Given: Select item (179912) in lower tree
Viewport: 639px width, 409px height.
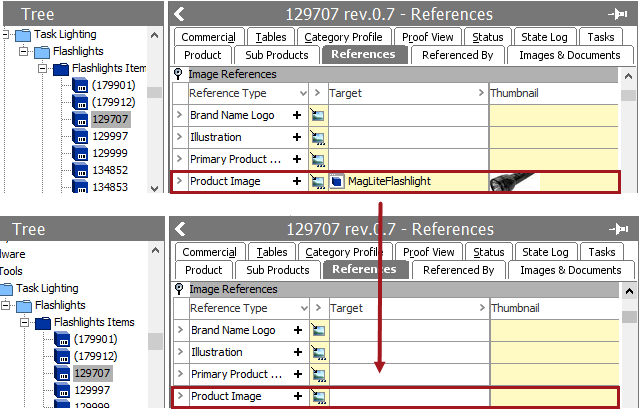Looking at the screenshot, I should point(95,356).
